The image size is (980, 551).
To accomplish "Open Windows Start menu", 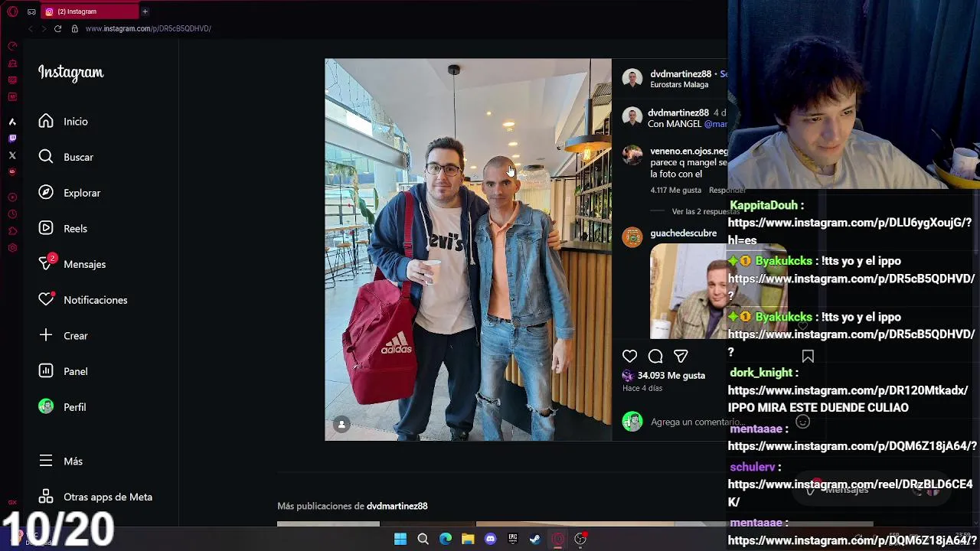I will [x=400, y=539].
